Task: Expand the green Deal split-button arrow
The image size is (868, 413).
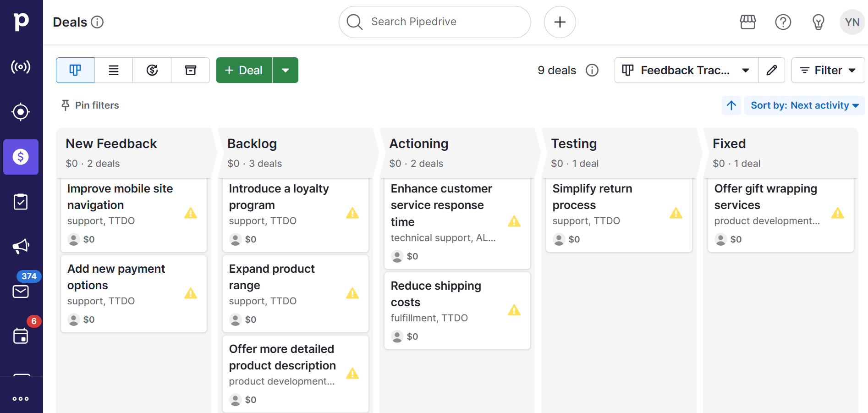Action: click(x=286, y=70)
